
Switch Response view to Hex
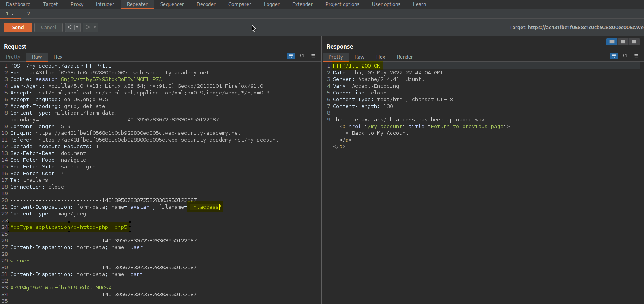tap(381, 57)
